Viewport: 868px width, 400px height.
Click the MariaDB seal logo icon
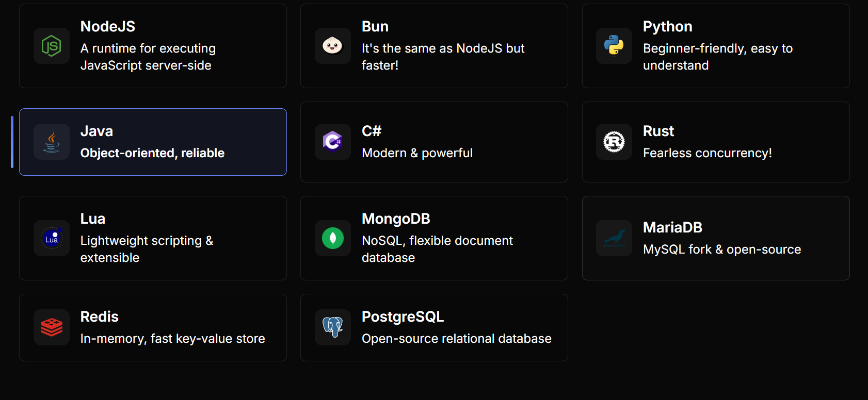click(x=614, y=238)
